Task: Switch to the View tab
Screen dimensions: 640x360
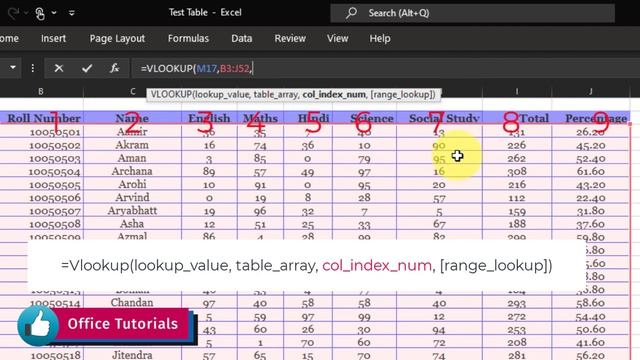Action: [338, 38]
